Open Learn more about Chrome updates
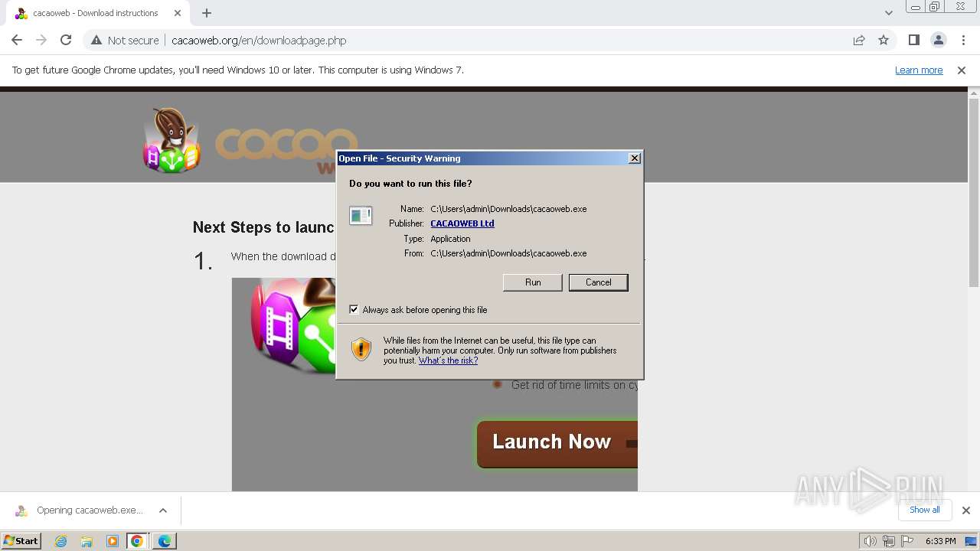Screen dimensions: 980x551 coord(919,70)
